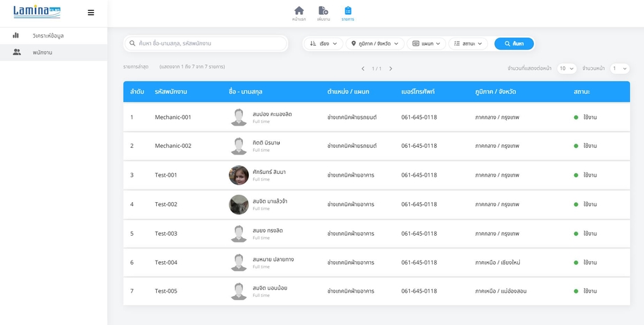
Task: Click region ภาคเหนือ / เชียงใหม่
Action: point(498,262)
